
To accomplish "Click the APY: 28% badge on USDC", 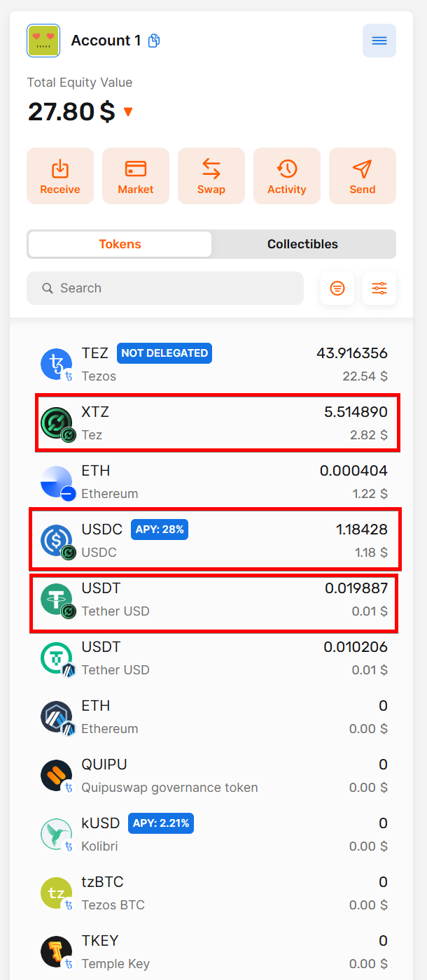I will point(160,530).
